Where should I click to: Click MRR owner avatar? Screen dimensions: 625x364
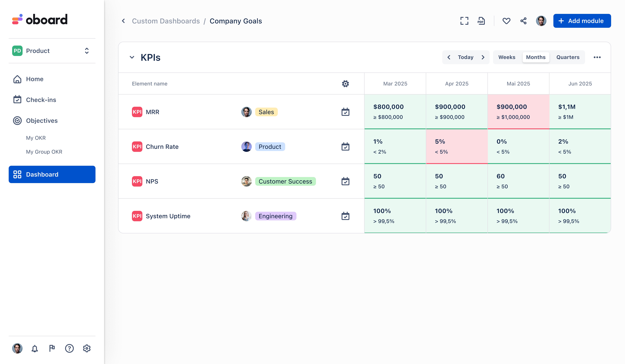246,112
